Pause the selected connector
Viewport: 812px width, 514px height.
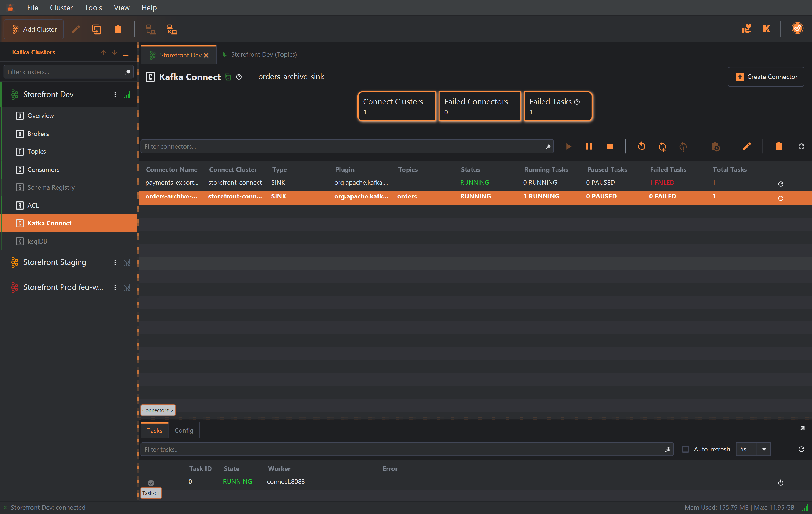pyautogui.click(x=589, y=146)
